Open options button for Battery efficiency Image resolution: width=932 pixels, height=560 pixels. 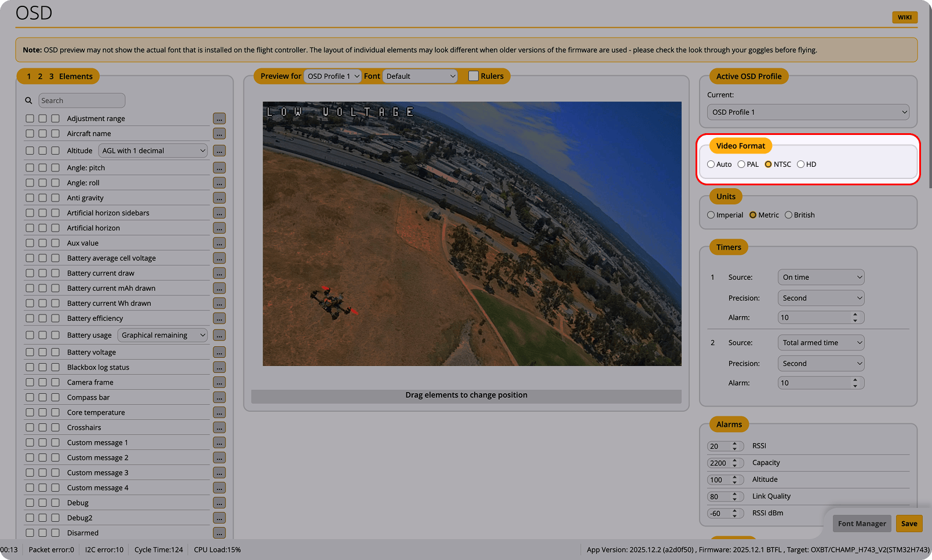(219, 319)
